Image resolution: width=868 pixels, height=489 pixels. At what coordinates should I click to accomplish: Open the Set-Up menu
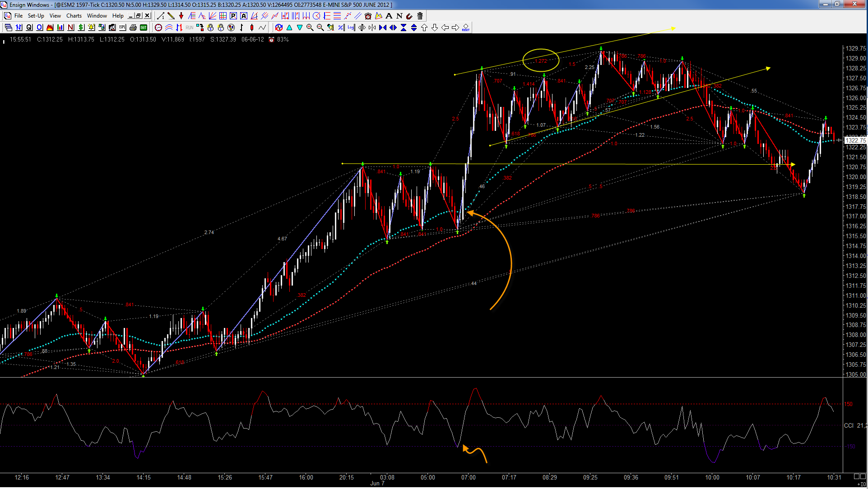(36, 16)
